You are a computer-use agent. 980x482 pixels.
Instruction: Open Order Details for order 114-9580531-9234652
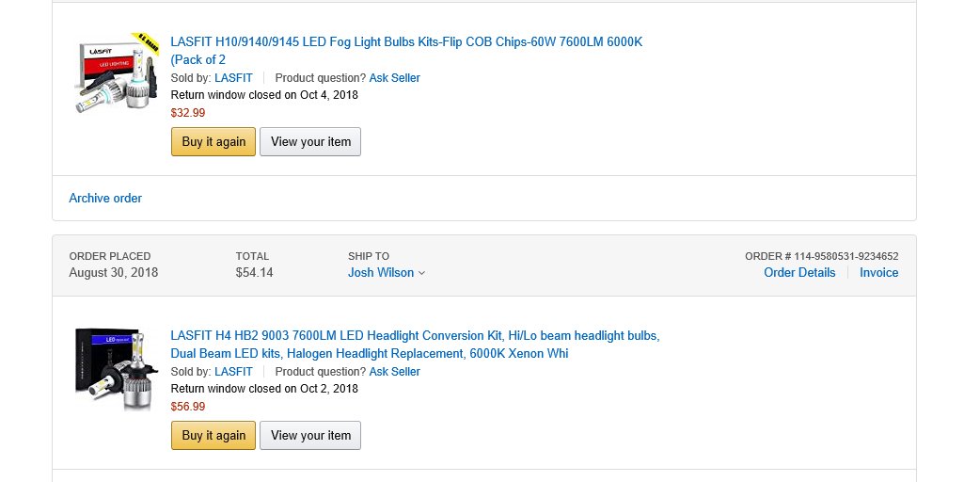799,272
